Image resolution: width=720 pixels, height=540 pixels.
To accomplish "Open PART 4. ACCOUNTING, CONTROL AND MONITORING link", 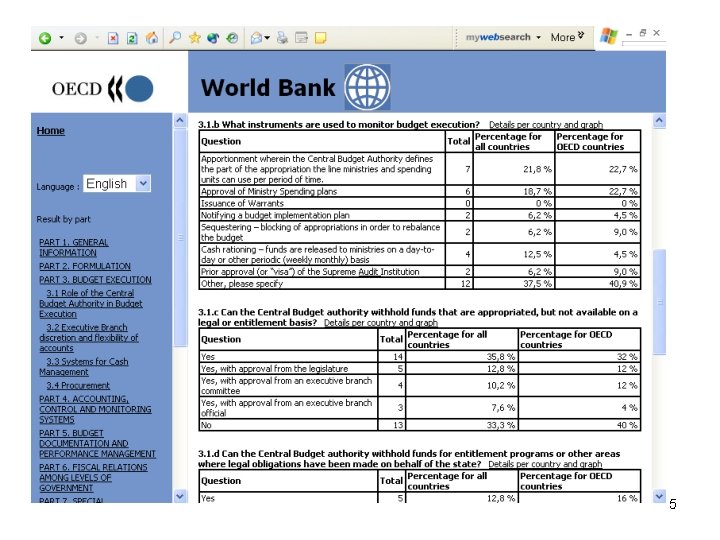I will pyautogui.click(x=95, y=409).
